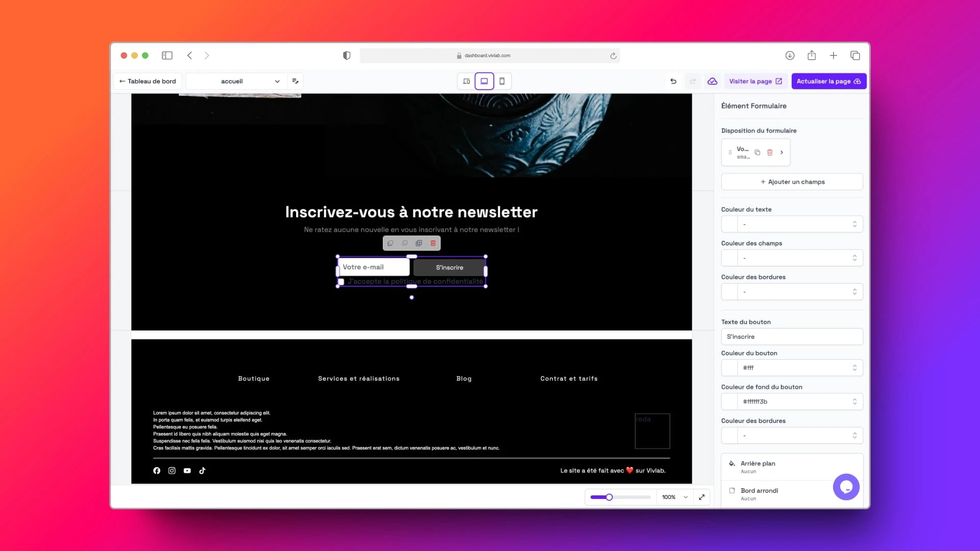
Task: Open Couleur des champs dropdown
Action: pyautogui.click(x=800, y=258)
